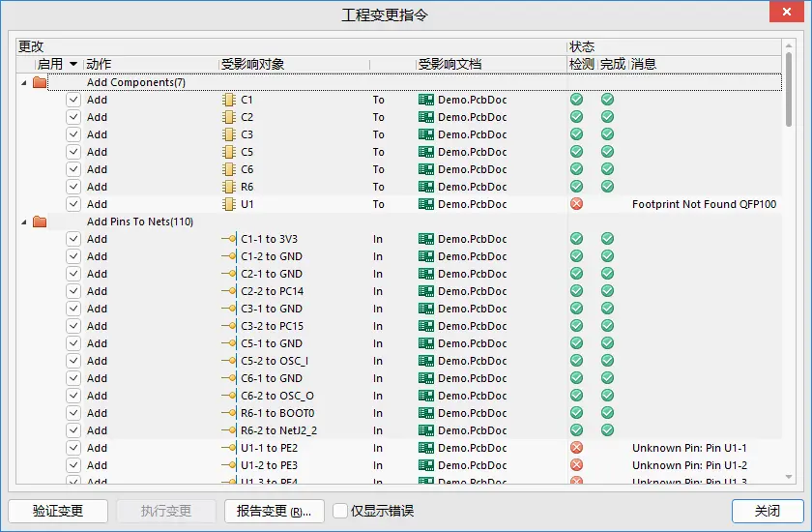Viewport: 812px width, 532px height.
Task: Click the red error check icon for U1 component
Action: tap(576, 203)
